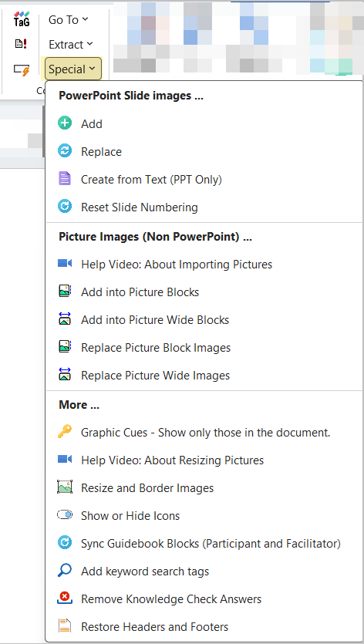Click the purple document Create from Text icon

(65, 179)
